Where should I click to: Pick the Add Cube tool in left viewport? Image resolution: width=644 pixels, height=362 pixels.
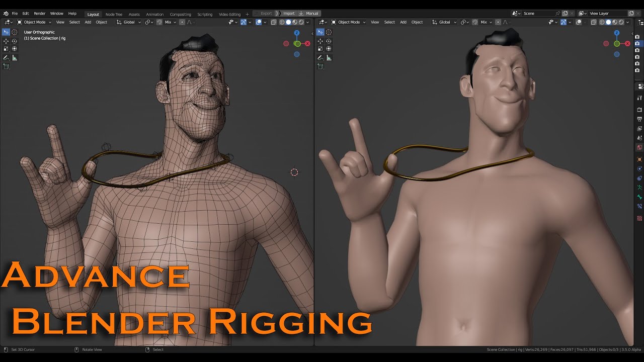click(6, 66)
